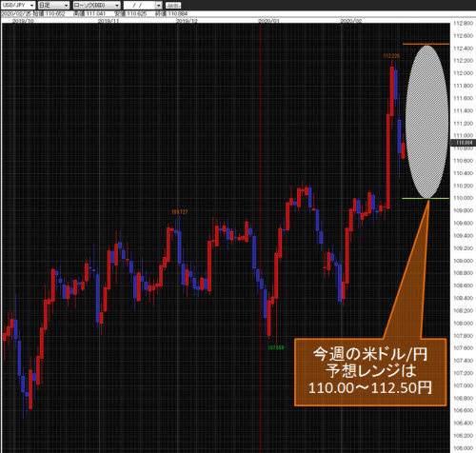Expand the date picker dropdown arrow
Viewport: 476px width, 453px height.
tap(159, 5)
